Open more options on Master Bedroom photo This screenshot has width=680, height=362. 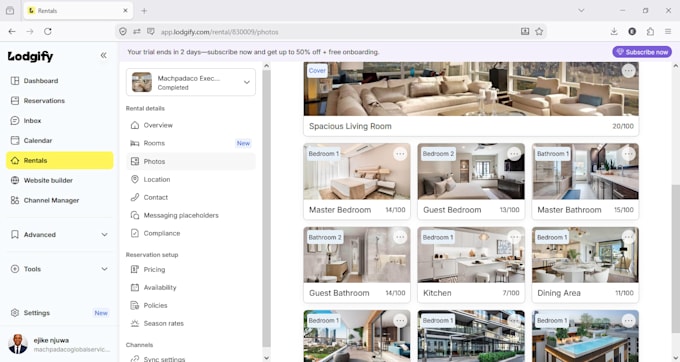click(400, 153)
